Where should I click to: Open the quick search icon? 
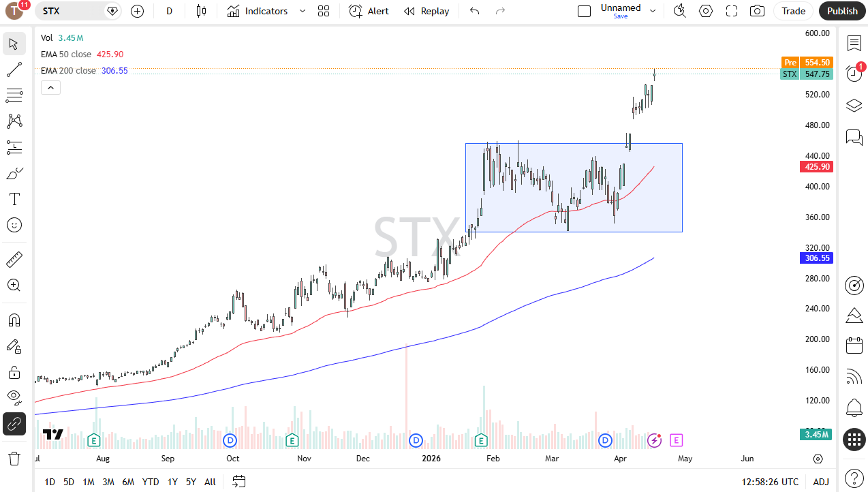click(680, 11)
